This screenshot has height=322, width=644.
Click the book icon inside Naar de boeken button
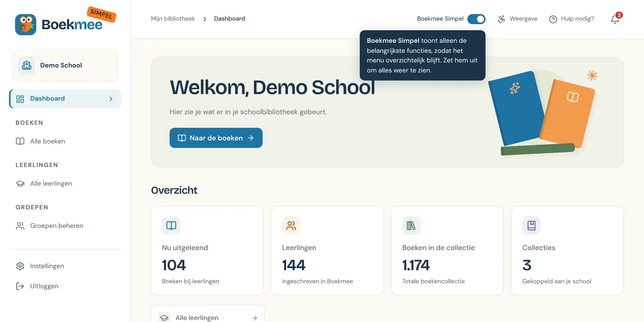(x=182, y=138)
